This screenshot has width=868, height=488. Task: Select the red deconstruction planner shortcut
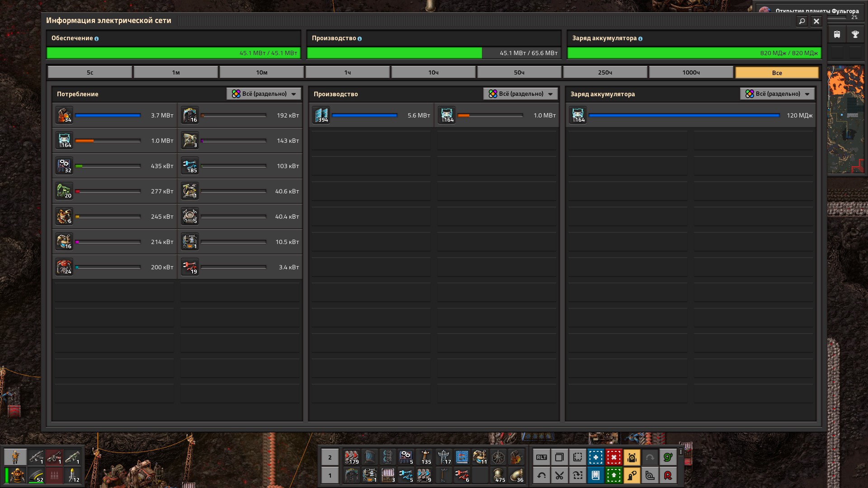coord(613,457)
